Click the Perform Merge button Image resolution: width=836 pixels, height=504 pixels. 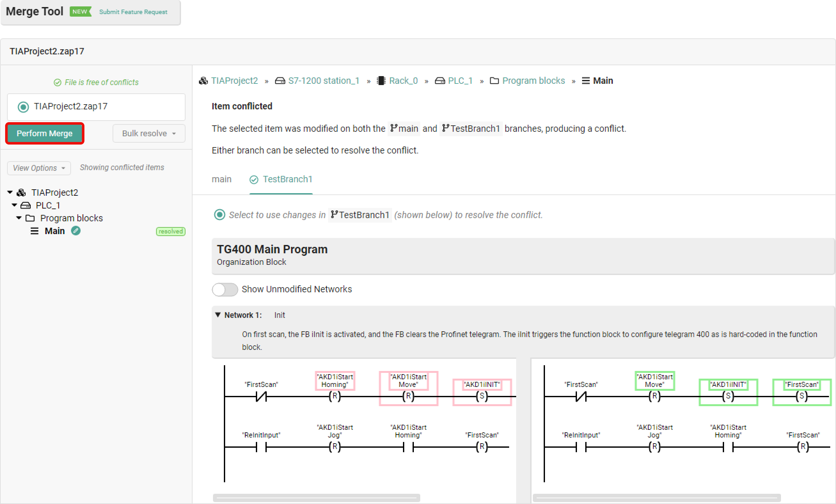[44, 133]
